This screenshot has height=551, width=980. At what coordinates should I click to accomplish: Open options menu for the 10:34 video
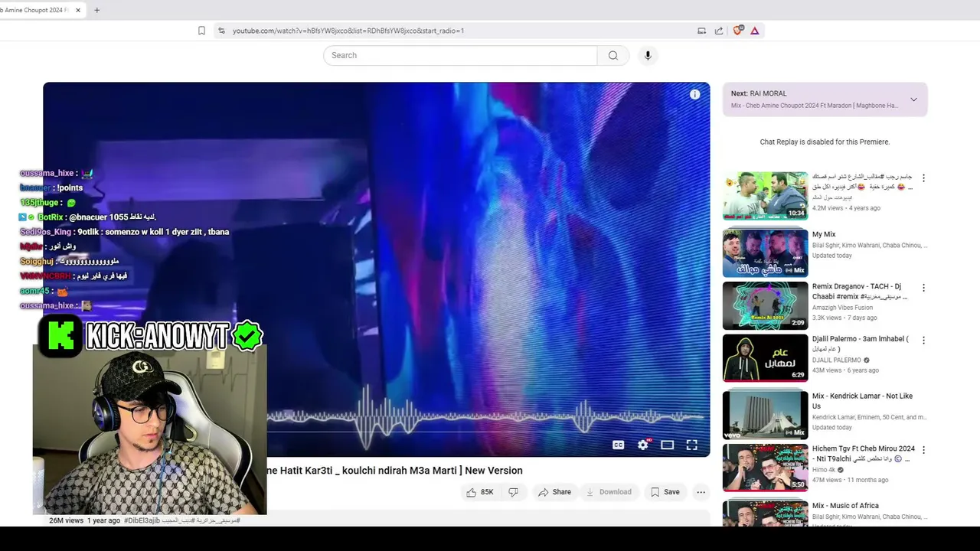point(923,178)
